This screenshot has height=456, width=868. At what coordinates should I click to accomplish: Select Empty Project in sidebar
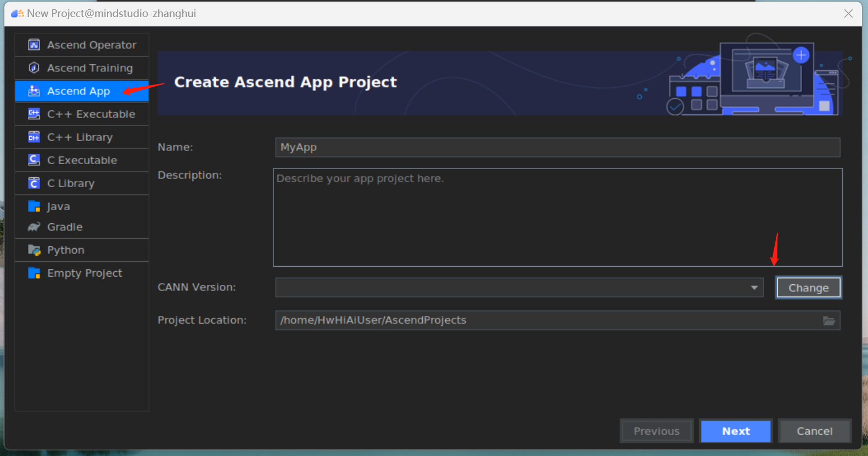click(x=85, y=273)
